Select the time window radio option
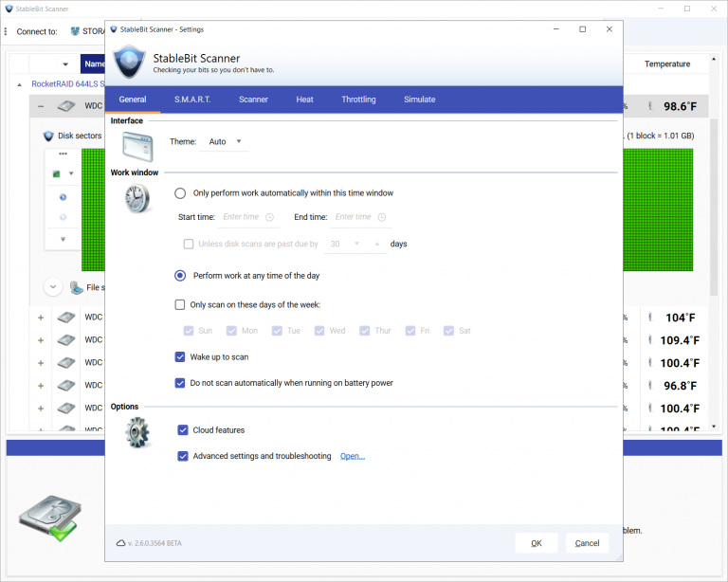The height and width of the screenshot is (582, 728). 180,193
